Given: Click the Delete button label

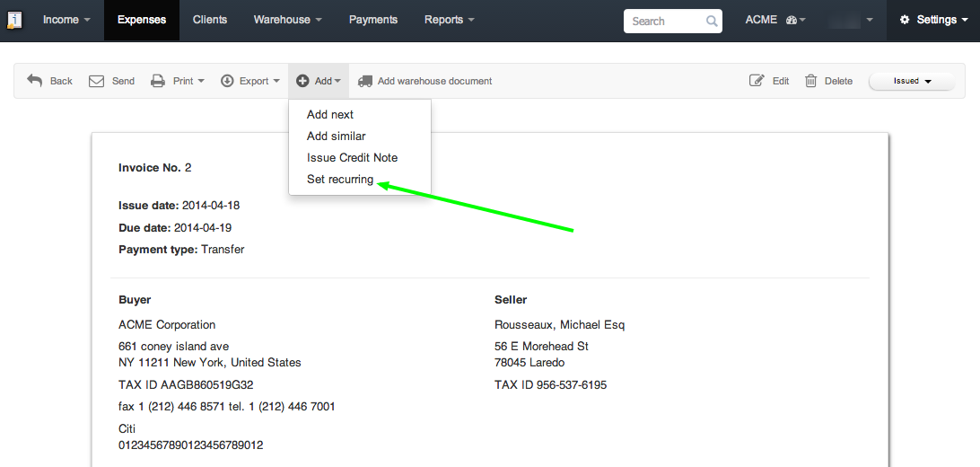Looking at the screenshot, I should [x=839, y=81].
